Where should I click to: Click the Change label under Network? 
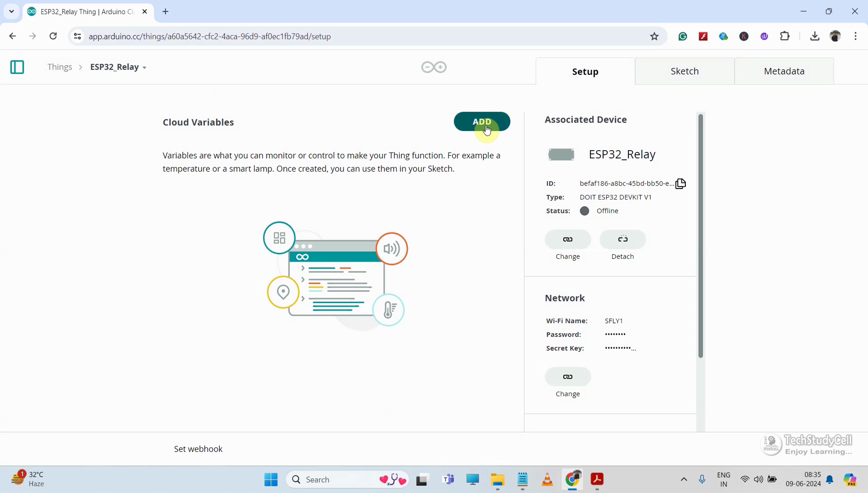click(x=568, y=394)
